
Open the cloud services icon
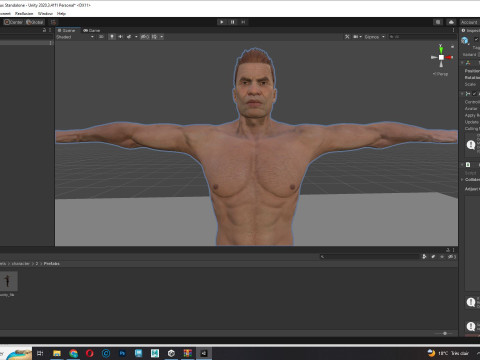451,22
